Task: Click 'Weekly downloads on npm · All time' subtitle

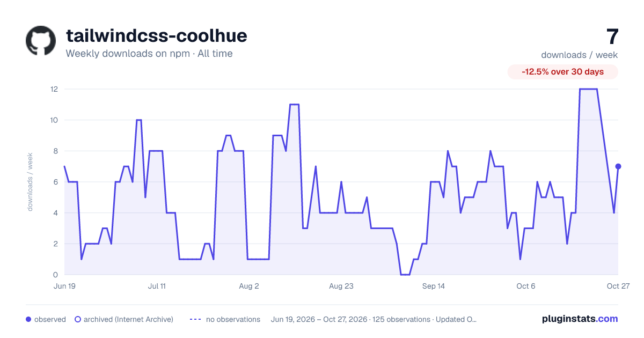Action: pyautogui.click(x=149, y=54)
